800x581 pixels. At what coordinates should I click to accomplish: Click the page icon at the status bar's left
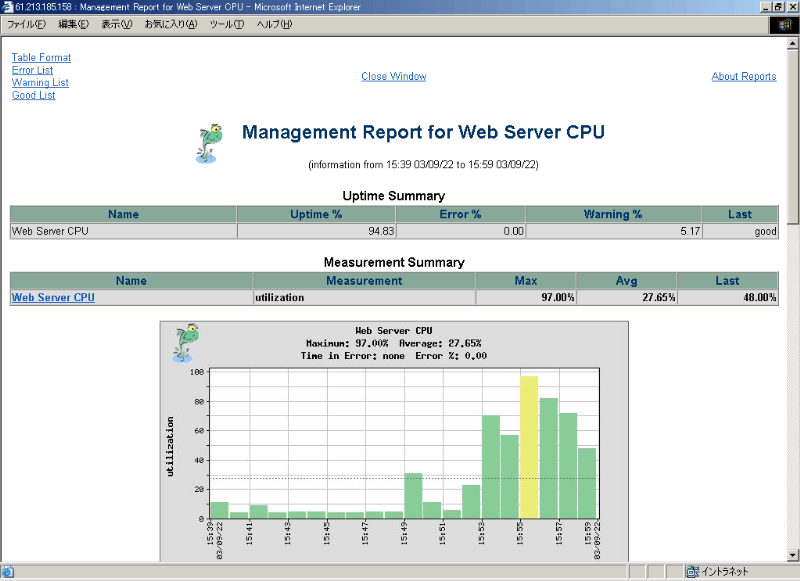coord(8,572)
